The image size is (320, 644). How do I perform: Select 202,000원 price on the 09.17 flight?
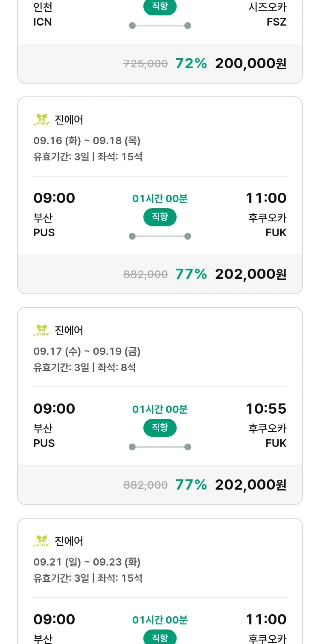[250, 485]
